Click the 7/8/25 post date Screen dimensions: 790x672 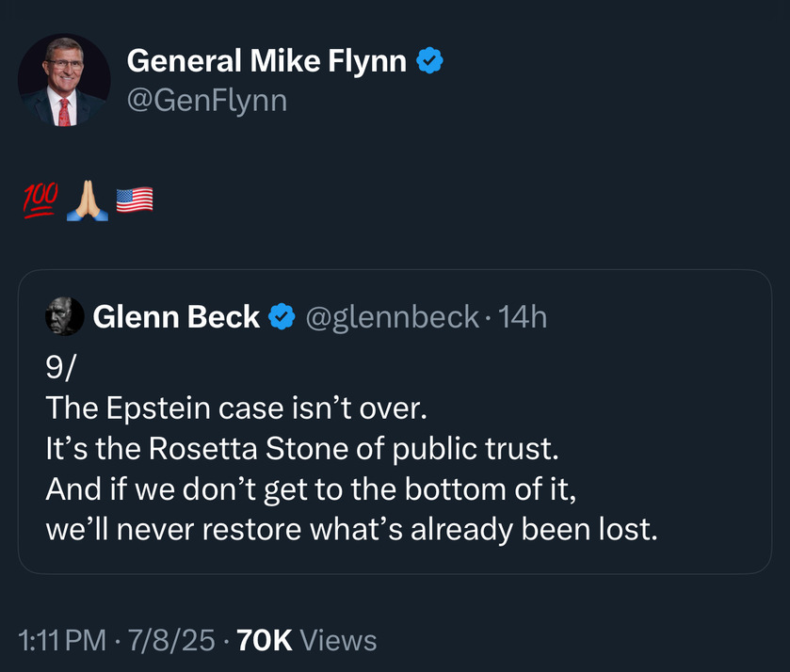click(171, 640)
